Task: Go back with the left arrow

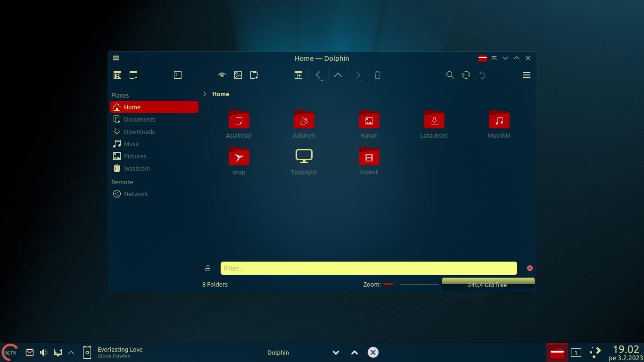Action: tap(318, 74)
